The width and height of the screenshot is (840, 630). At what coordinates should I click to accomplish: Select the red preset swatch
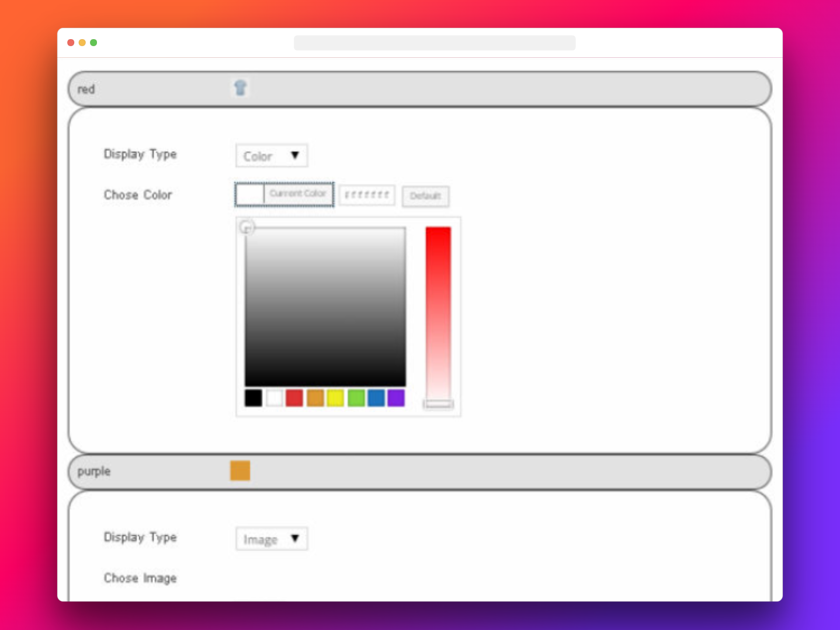[x=294, y=398]
